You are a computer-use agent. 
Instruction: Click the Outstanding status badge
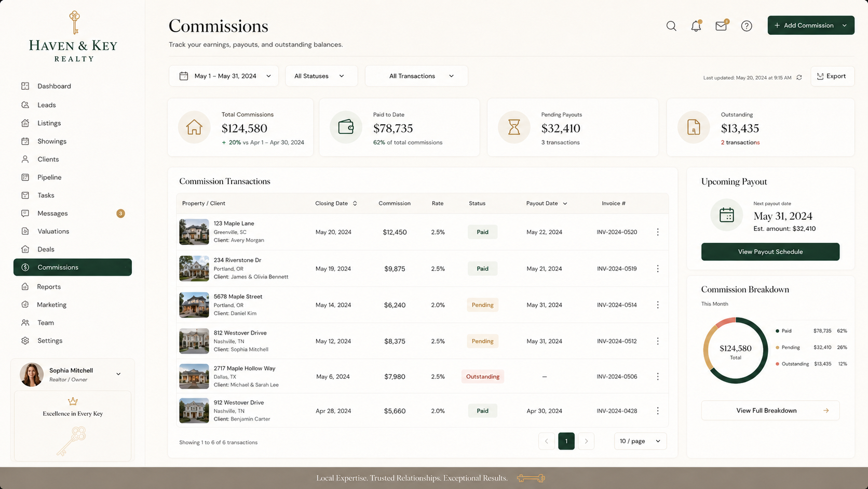pos(483,377)
